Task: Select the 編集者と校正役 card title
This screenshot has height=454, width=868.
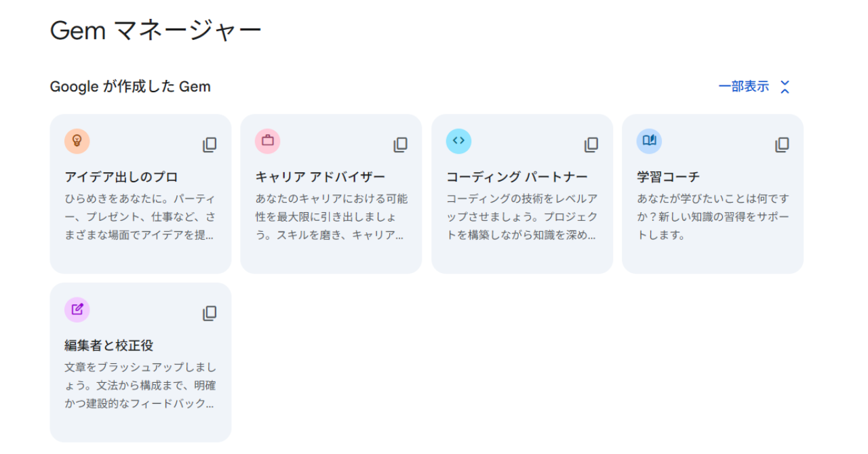Action: coord(109,346)
